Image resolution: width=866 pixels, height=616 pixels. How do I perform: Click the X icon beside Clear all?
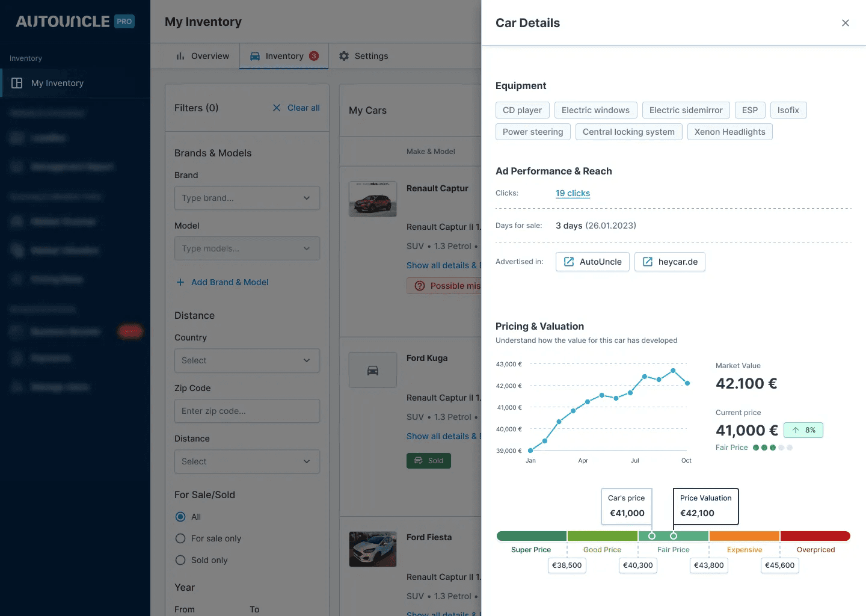pos(277,108)
